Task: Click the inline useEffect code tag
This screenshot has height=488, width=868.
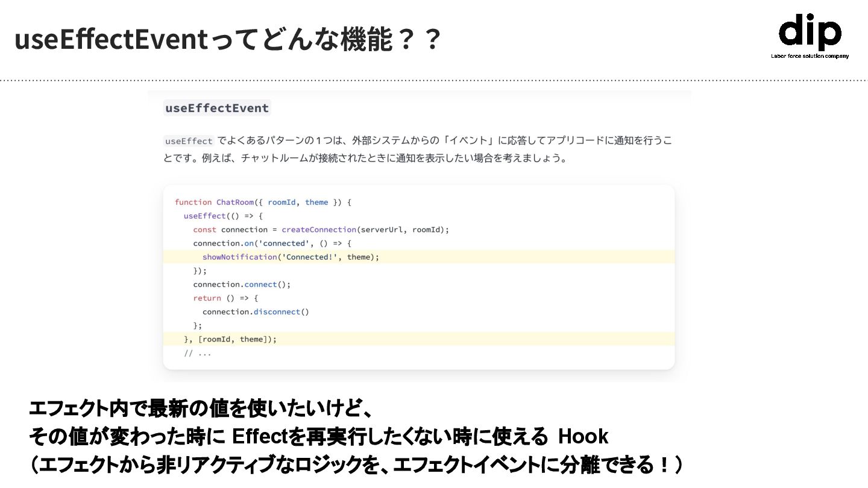Action: (x=189, y=141)
